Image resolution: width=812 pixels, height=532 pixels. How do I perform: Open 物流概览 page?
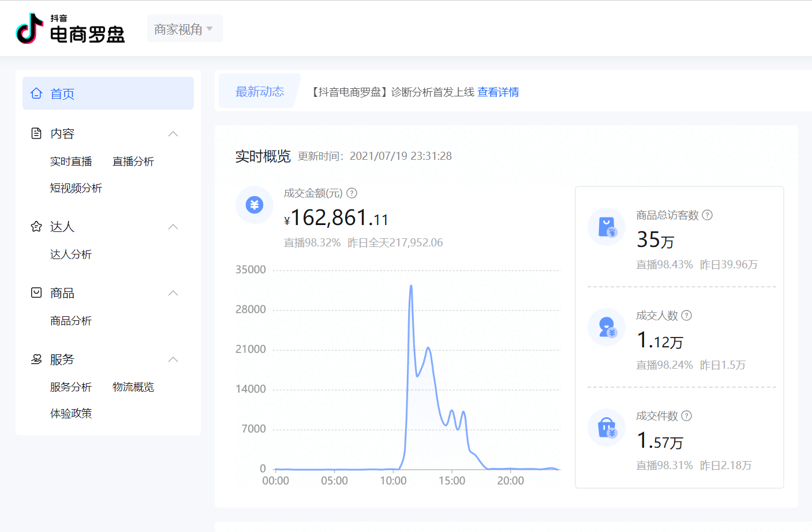tap(133, 387)
